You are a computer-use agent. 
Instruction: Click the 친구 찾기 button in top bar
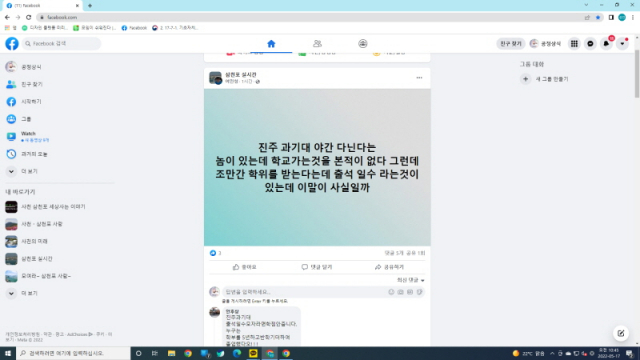(x=511, y=44)
